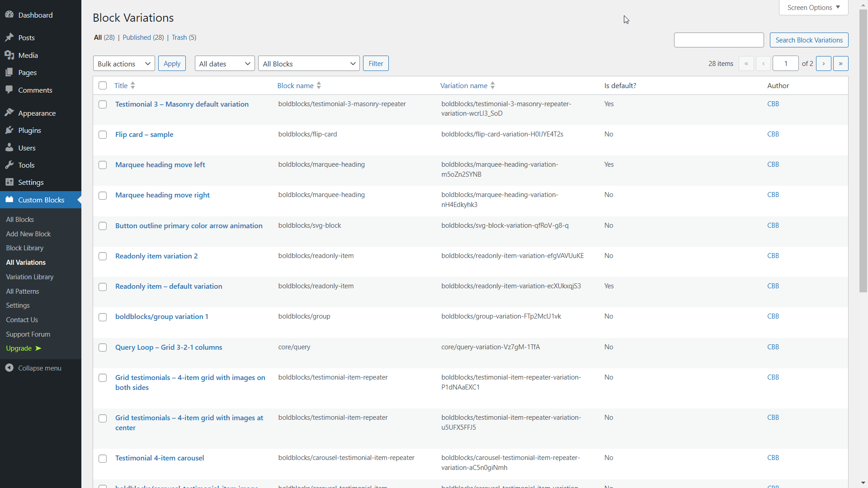Jump to last page of variations
Viewport: 868px width, 488px height.
(x=841, y=64)
